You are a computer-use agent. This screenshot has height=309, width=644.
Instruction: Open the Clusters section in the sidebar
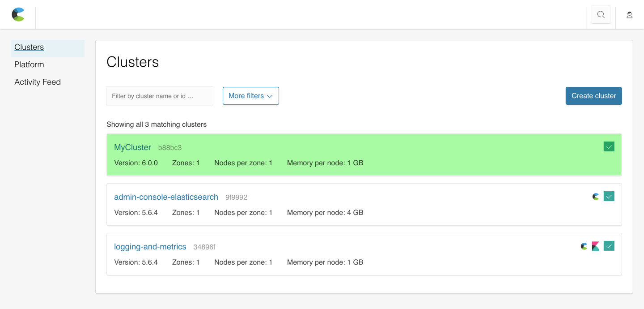tap(29, 47)
